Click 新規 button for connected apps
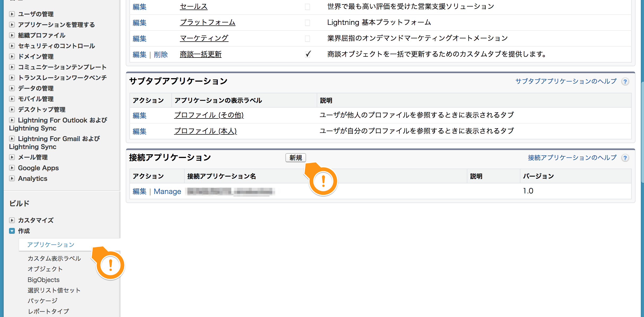 coord(296,158)
